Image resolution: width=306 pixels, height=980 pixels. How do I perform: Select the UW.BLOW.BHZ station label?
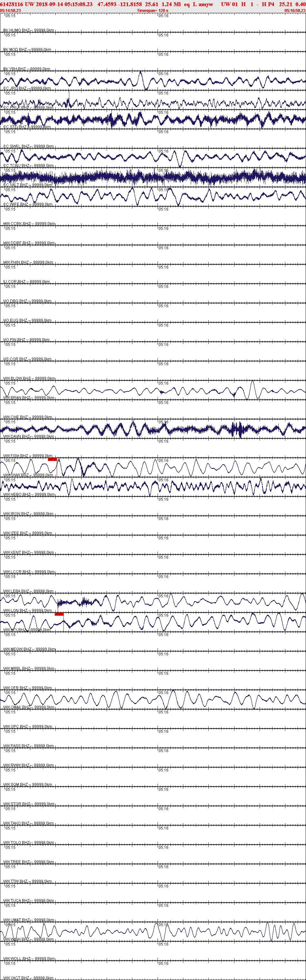coord(29,378)
